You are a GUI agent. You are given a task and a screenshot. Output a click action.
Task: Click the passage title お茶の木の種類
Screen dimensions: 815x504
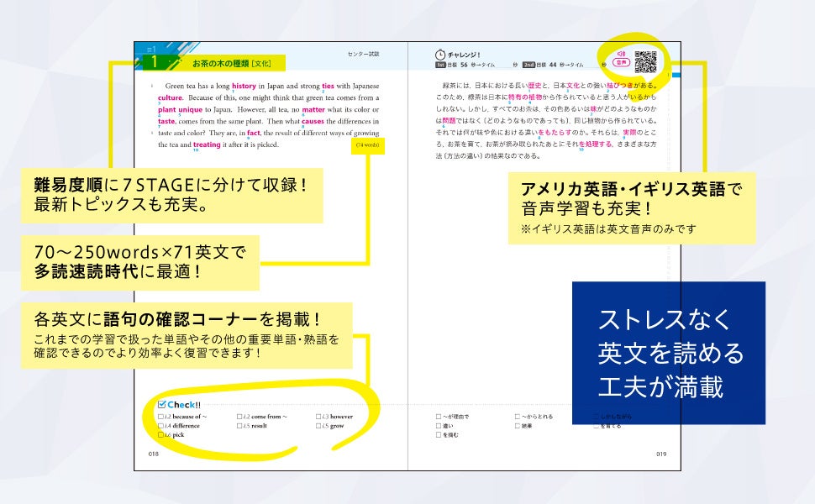coord(220,63)
